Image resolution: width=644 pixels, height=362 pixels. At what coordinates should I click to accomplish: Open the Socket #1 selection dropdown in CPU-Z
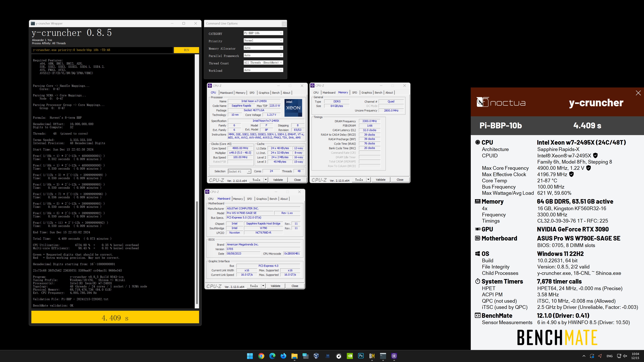coord(239,171)
